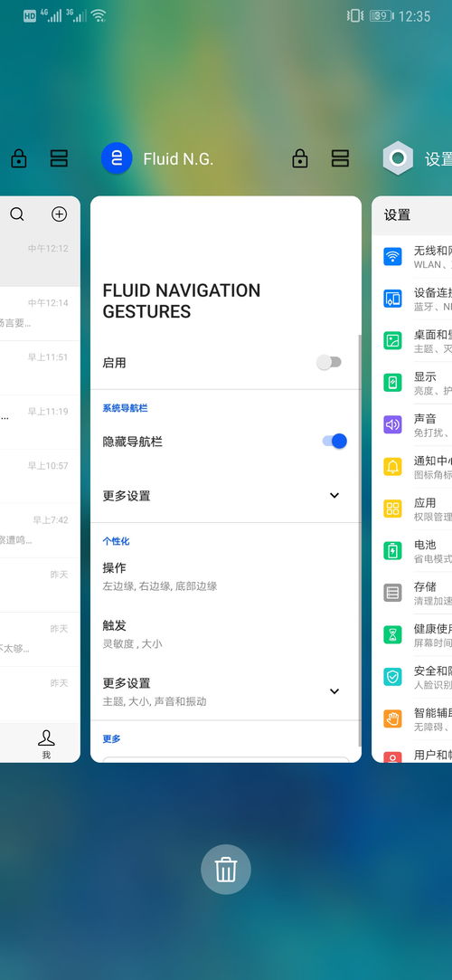Select the 设置 app card thumbnail header
This screenshot has height=980, width=452.
click(x=412, y=215)
